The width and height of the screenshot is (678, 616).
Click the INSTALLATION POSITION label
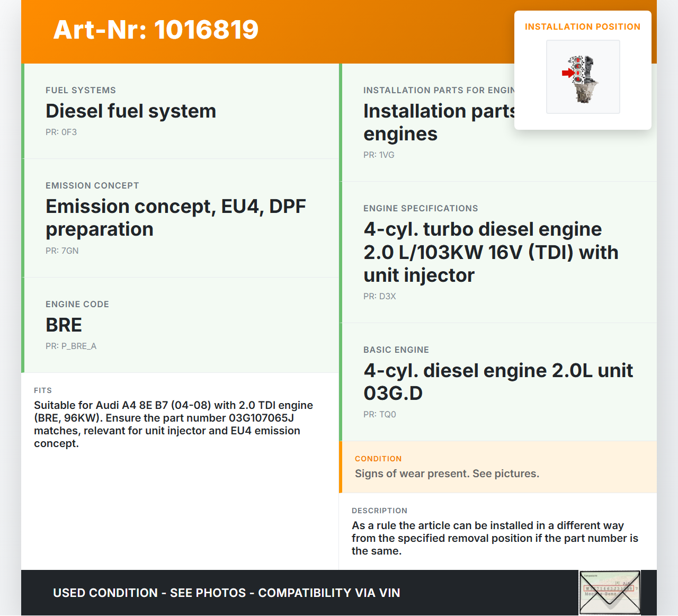[x=583, y=26]
